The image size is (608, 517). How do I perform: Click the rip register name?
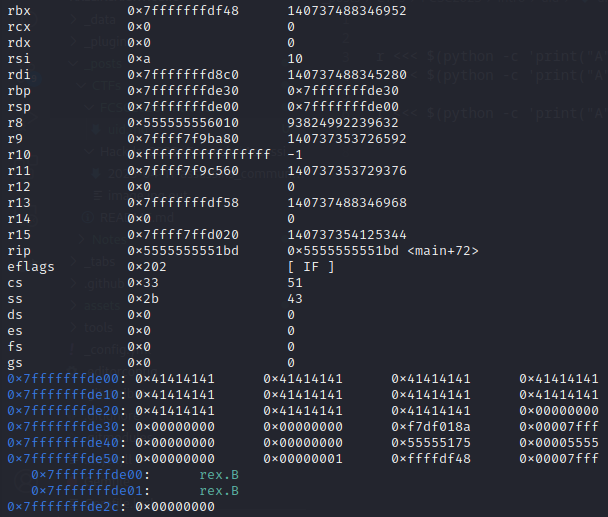tap(19, 250)
